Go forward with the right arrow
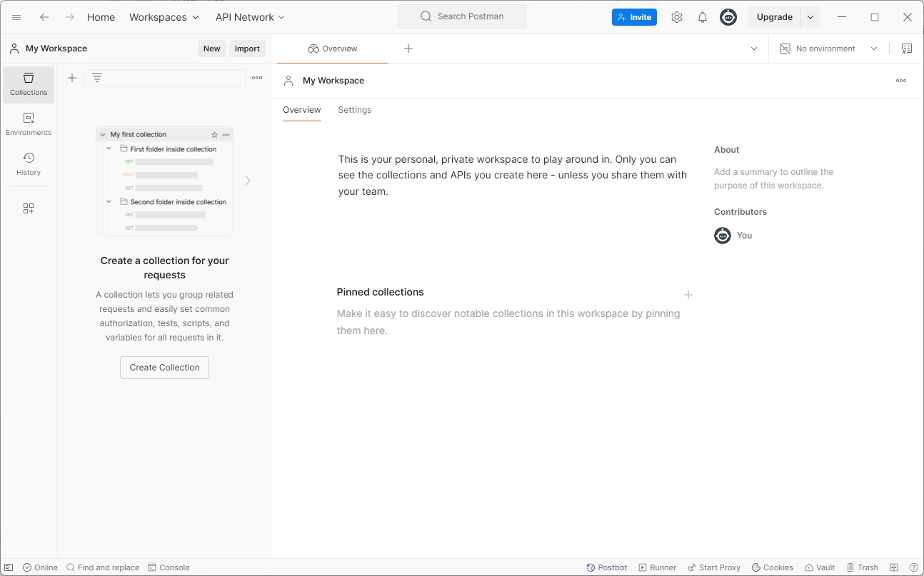The height and width of the screenshot is (576, 924). click(70, 17)
